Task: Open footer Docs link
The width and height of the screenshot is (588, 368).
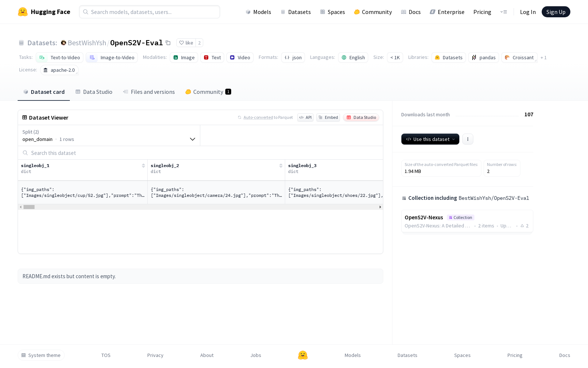Action: tap(564, 355)
